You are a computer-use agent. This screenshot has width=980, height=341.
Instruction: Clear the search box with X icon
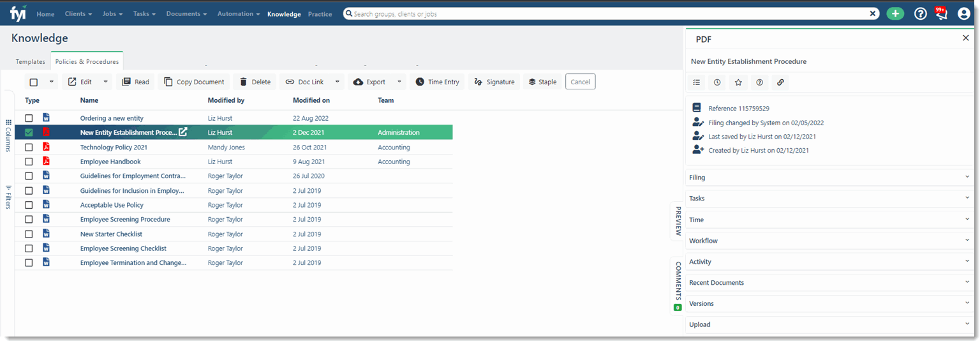[x=873, y=13]
